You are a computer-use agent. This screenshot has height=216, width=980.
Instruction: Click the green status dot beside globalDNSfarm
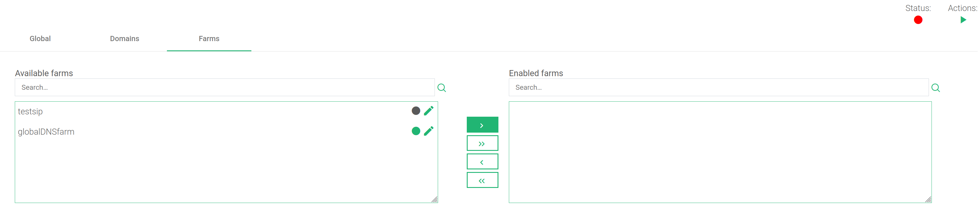pyautogui.click(x=416, y=131)
